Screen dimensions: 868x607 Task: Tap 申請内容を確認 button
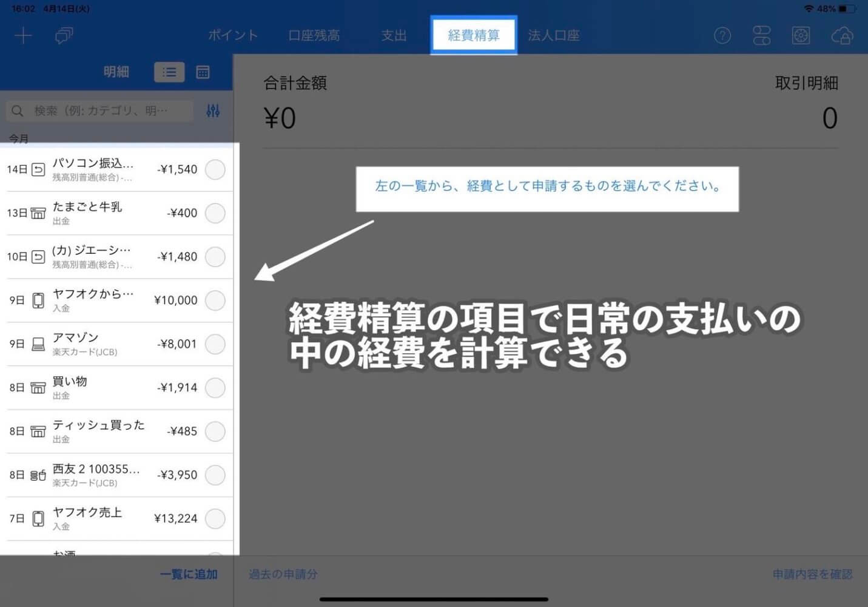tap(813, 574)
